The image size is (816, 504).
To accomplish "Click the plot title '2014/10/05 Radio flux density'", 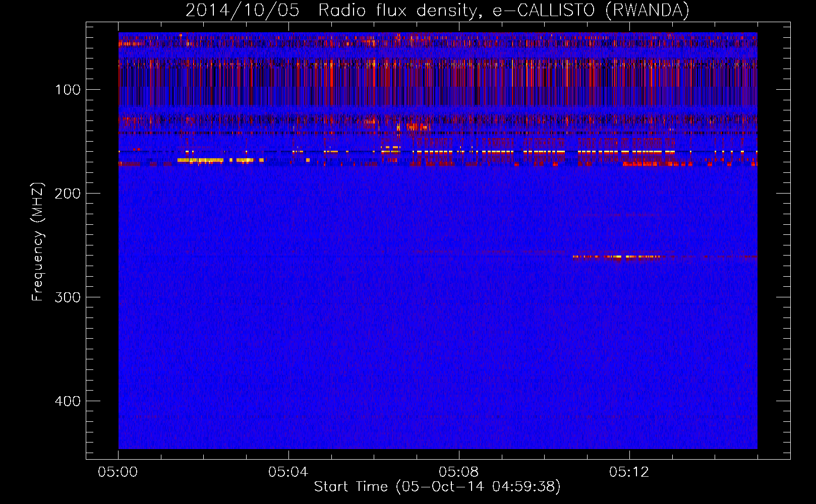I will [x=437, y=11].
